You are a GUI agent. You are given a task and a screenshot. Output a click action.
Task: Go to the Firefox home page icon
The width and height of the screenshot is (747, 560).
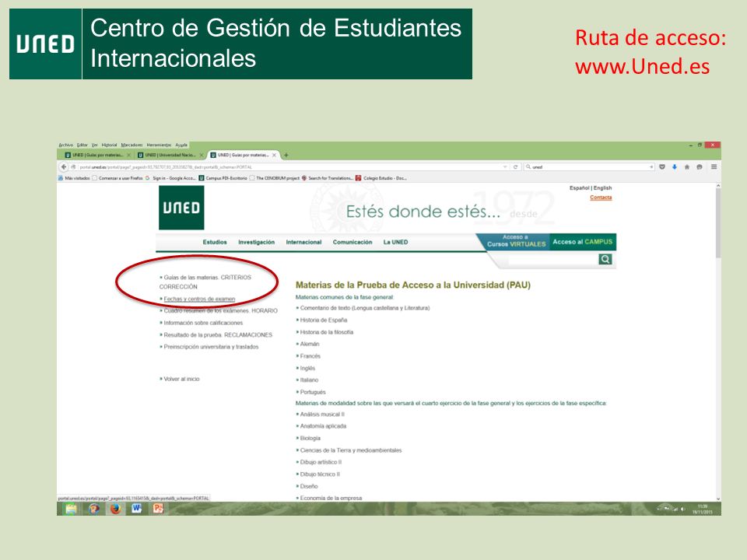click(x=687, y=167)
